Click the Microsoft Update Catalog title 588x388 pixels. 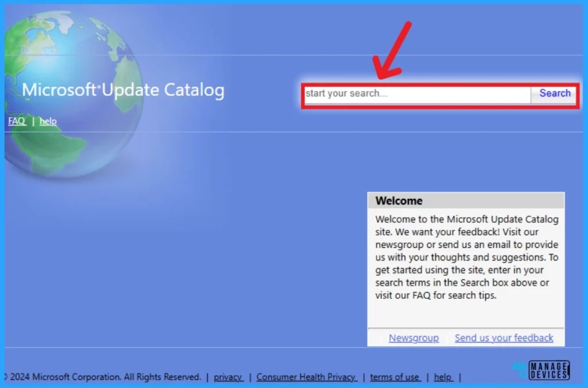click(123, 90)
